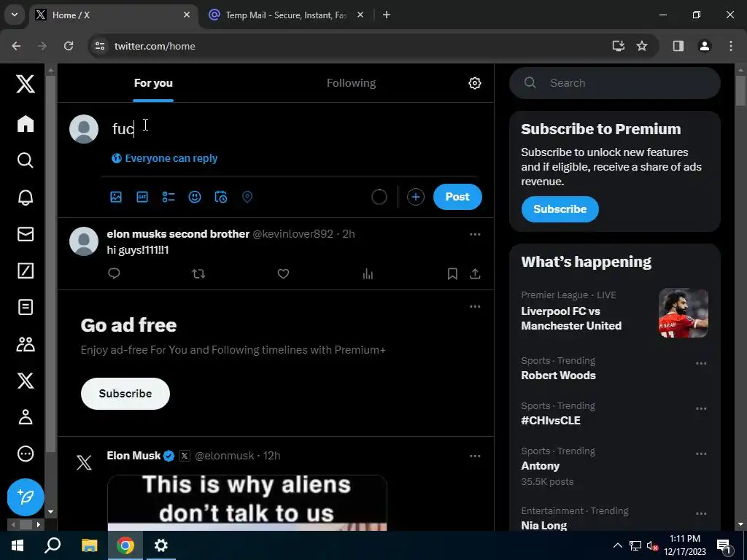Viewport: 747px width, 560px height.
Task: View analytics of 'hi guys!111!!1' post
Action: point(368,273)
